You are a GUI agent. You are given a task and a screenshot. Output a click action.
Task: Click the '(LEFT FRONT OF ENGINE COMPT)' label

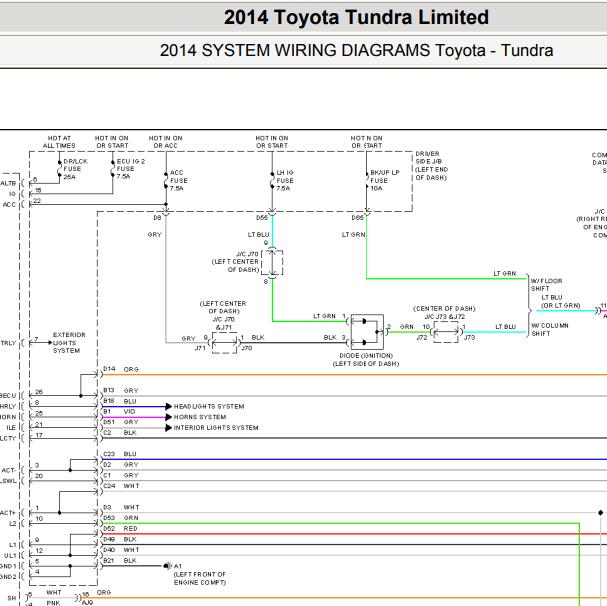pyautogui.click(x=200, y=578)
